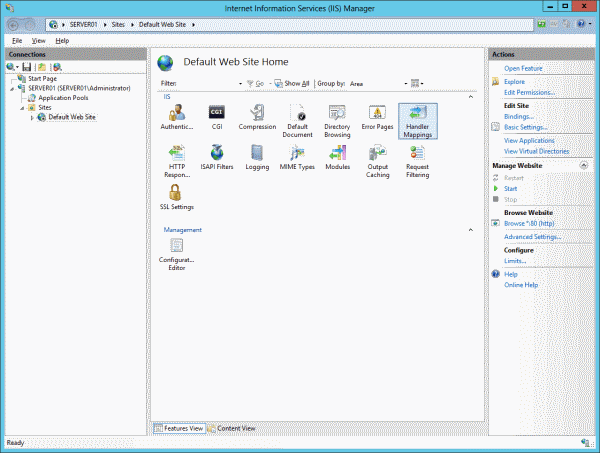This screenshot has height=453, width=600.
Task: Click the Explore action link
Action: (514, 81)
